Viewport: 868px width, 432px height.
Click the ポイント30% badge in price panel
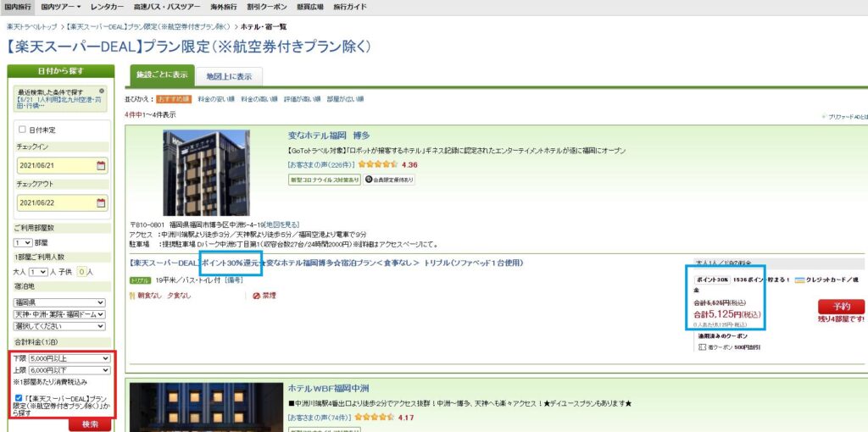pyautogui.click(x=712, y=280)
